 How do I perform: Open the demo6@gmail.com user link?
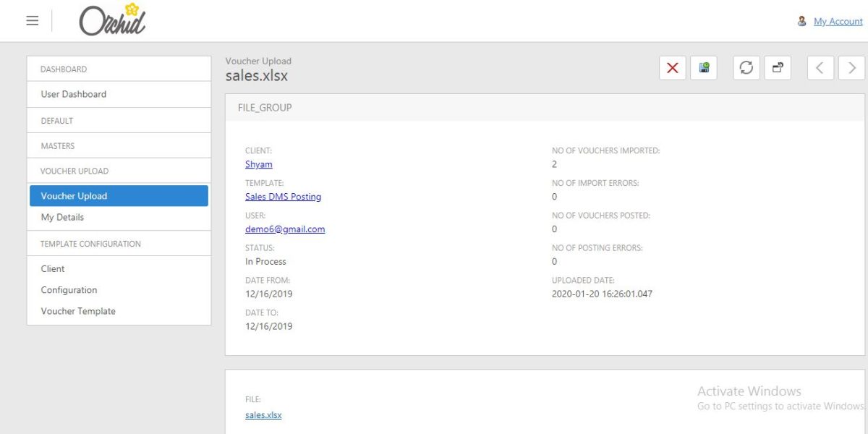coord(285,229)
